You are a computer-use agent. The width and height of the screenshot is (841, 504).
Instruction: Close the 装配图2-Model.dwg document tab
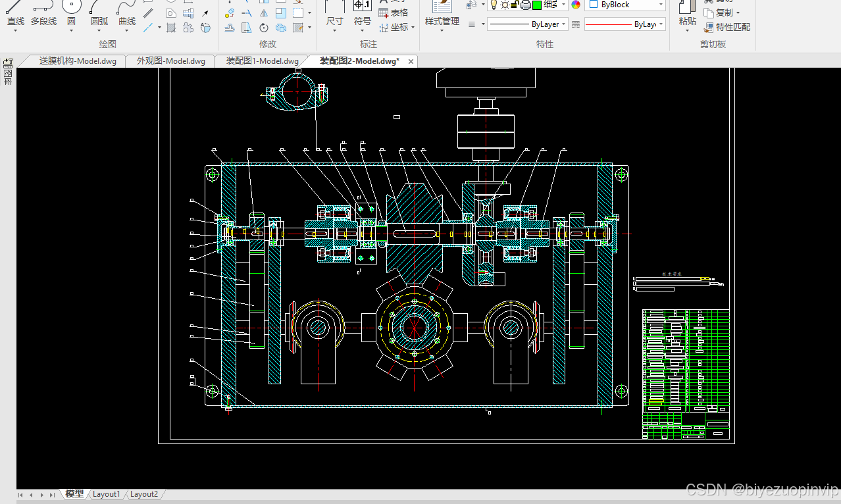click(411, 61)
